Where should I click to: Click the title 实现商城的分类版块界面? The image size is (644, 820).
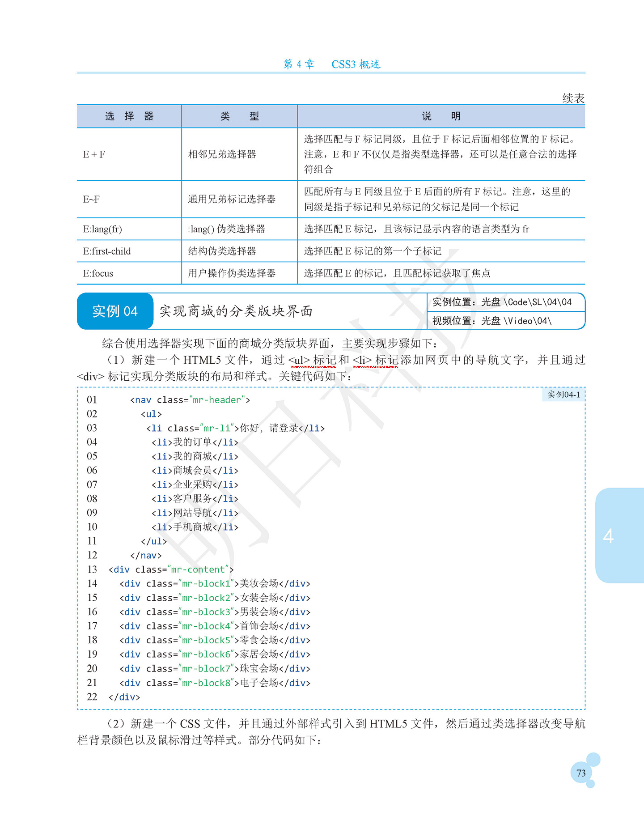click(236, 311)
